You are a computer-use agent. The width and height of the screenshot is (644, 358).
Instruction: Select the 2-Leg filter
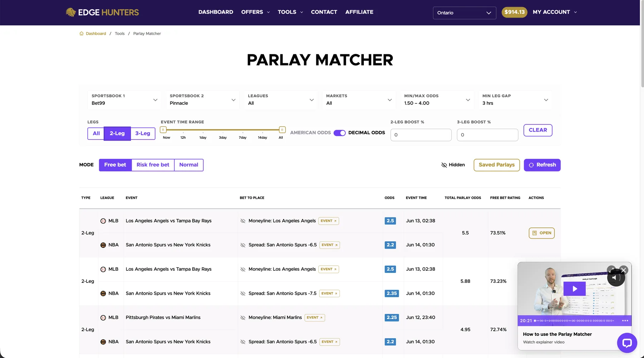pyautogui.click(x=117, y=133)
